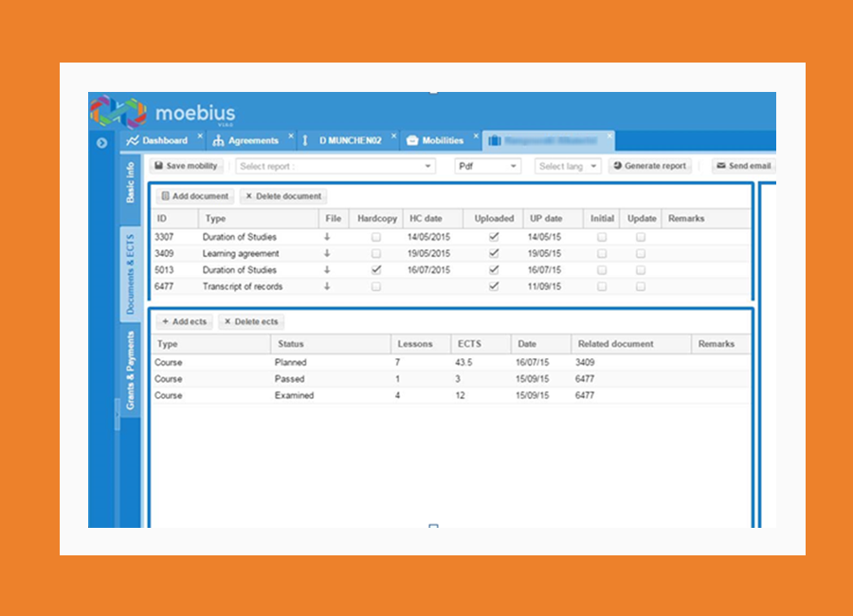Click Delete document button
Image resolution: width=853 pixels, height=616 pixels.
tap(283, 196)
